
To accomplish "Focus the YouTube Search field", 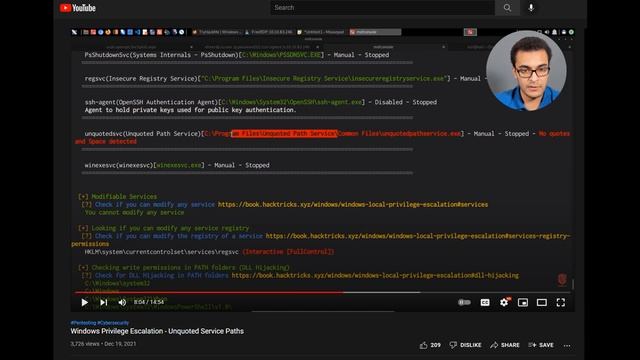I will click(382, 7).
